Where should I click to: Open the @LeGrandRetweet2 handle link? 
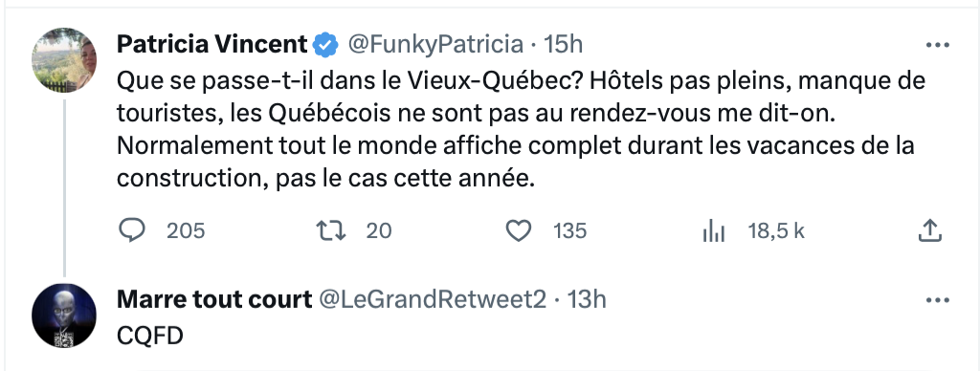click(434, 300)
